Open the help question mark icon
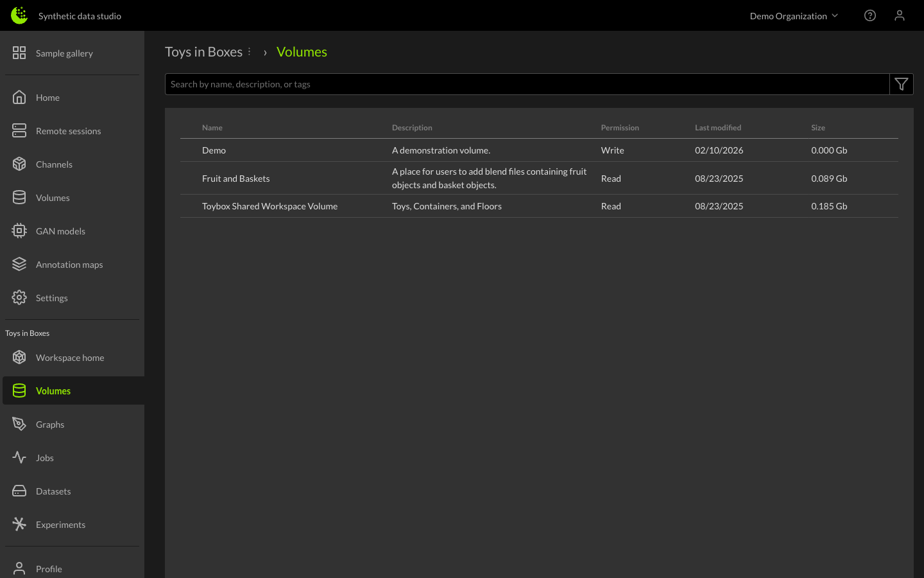Image resolution: width=924 pixels, height=578 pixels. tap(869, 15)
